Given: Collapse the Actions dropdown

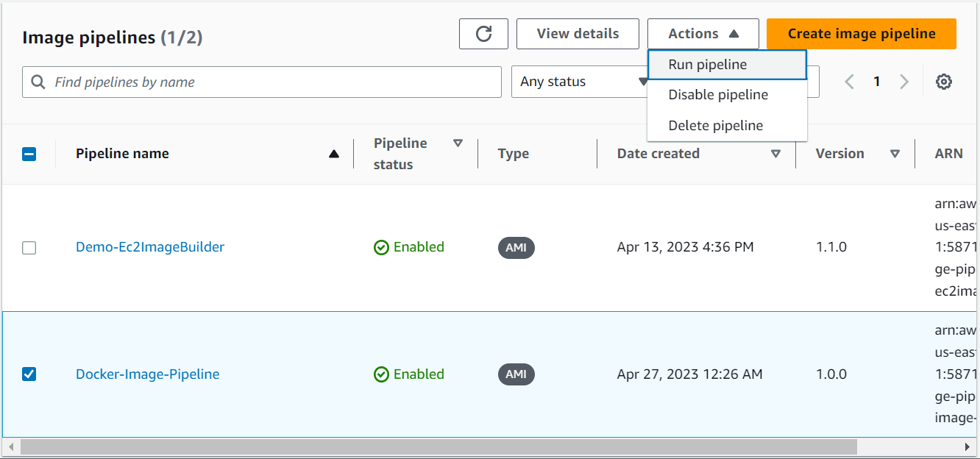Looking at the screenshot, I should pyautogui.click(x=703, y=34).
